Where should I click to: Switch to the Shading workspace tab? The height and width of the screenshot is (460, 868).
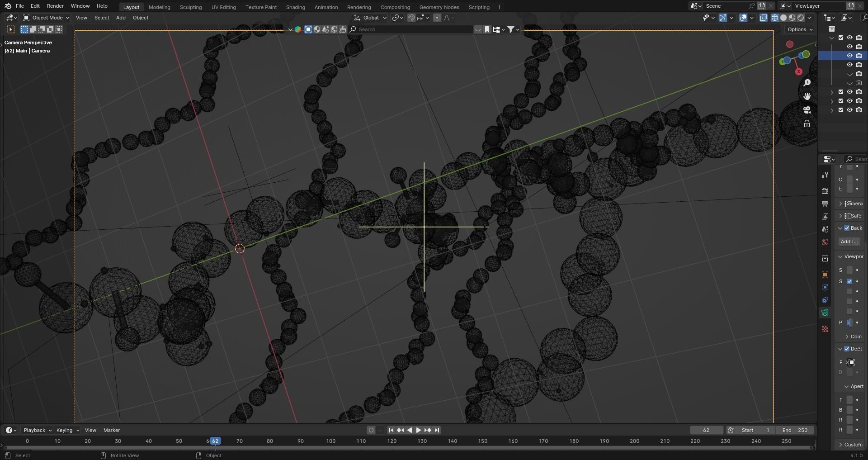coord(295,7)
